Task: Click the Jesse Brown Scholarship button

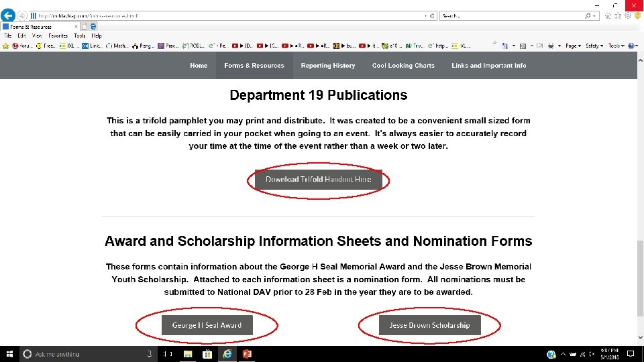Action: [429, 326]
